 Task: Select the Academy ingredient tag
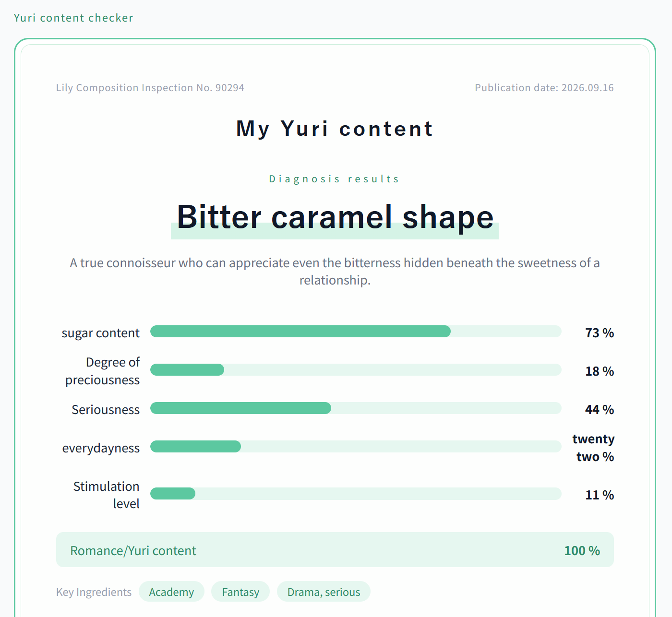pyautogui.click(x=171, y=592)
